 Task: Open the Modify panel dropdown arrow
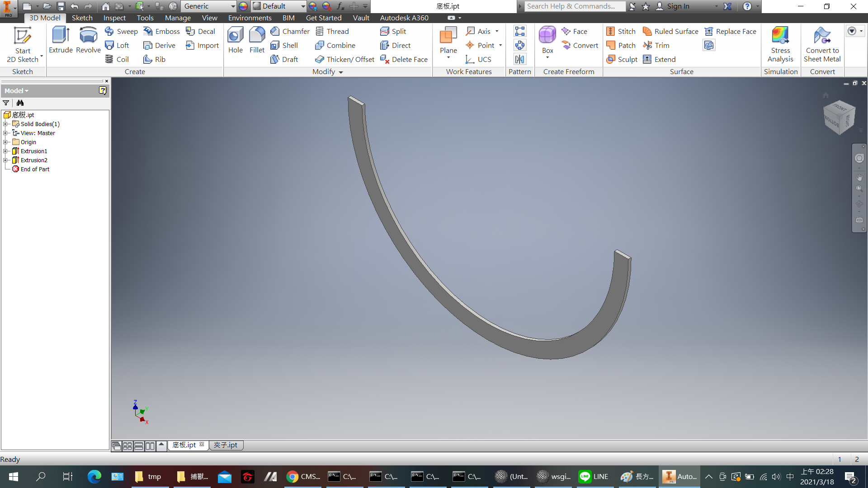pyautogui.click(x=341, y=72)
